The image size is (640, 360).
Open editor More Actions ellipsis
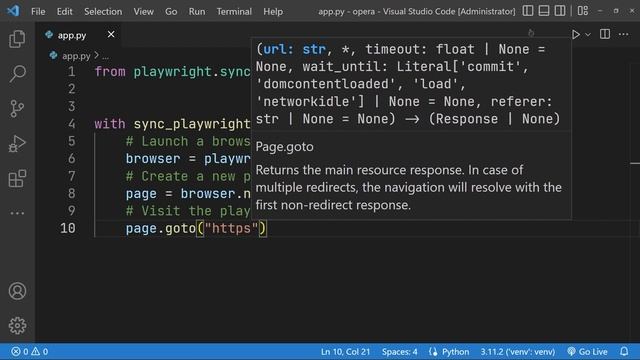pos(623,34)
